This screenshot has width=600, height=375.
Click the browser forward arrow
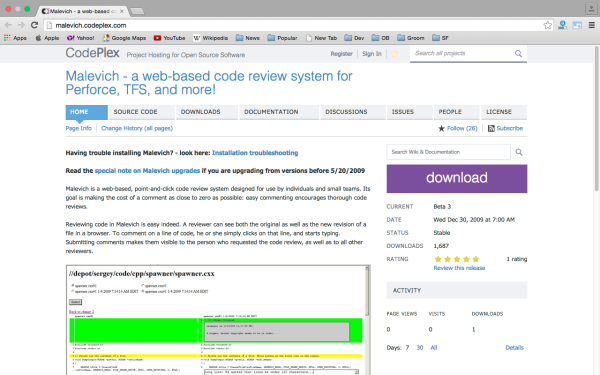pos(21,25)
